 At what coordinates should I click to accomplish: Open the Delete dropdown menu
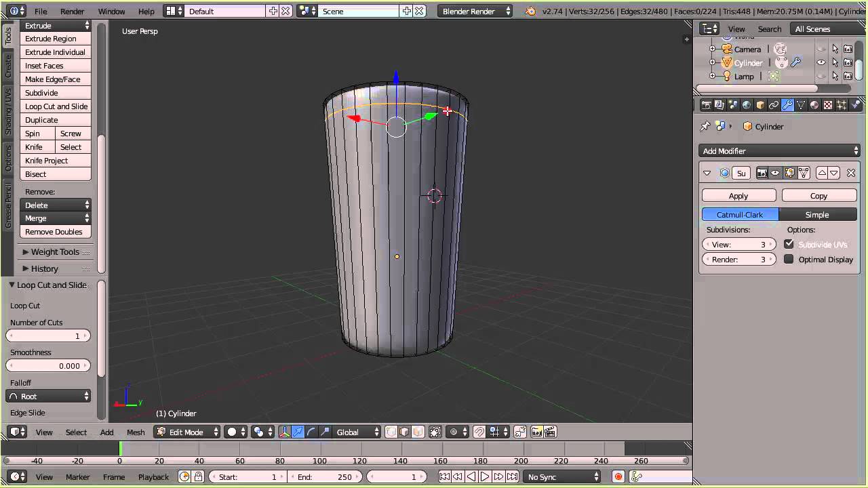coord(56,205)
